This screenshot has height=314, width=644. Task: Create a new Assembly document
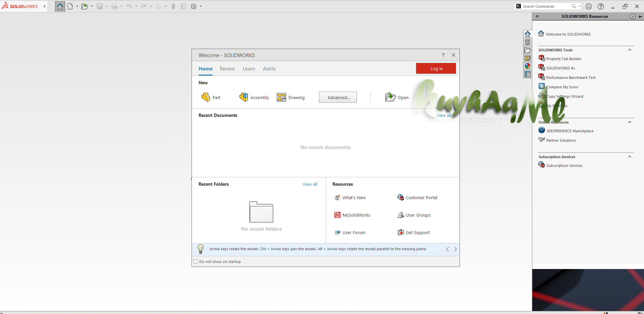coord(254,97)
